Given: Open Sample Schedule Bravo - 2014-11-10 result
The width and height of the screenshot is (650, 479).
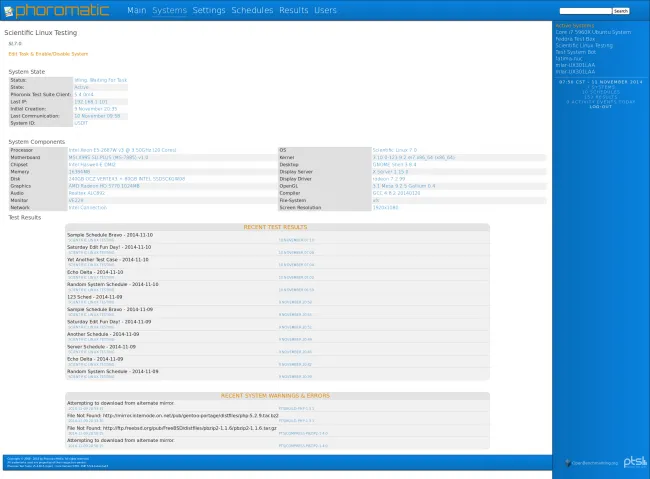Looking at the screenshot, I should [x=110, y=235].
